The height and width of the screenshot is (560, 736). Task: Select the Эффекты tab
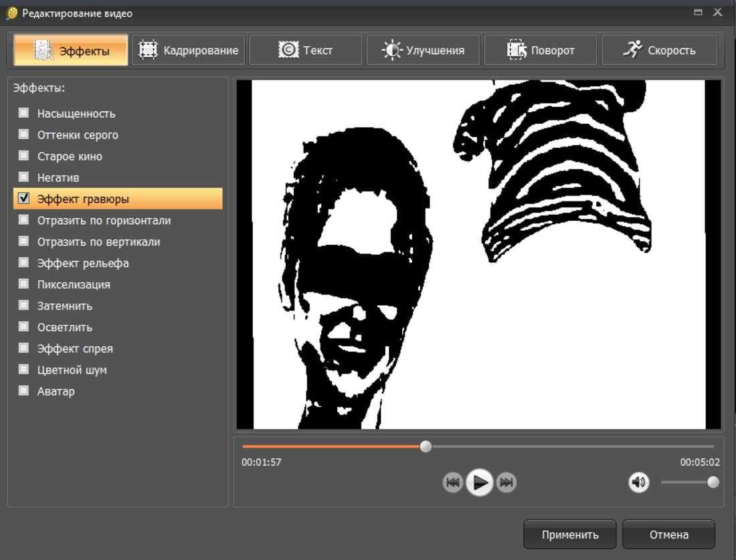(71, 50)
